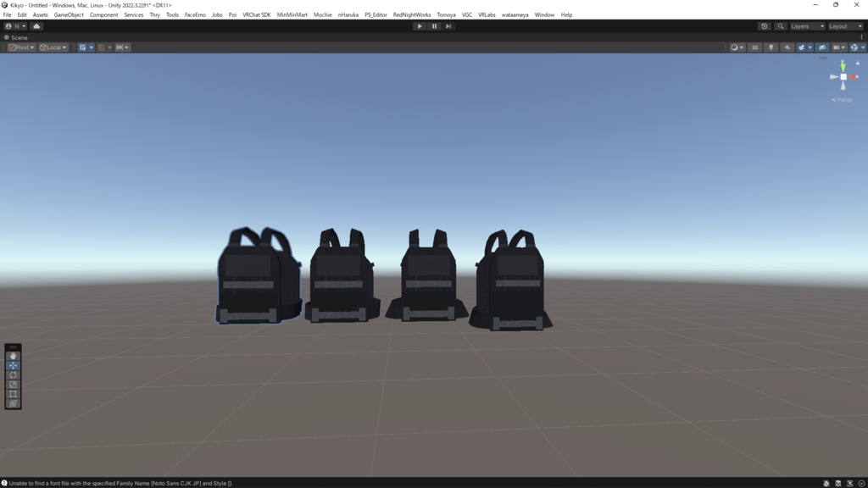Click the undo history icon in the toolbar
This screenshot has width=868, height=488.
(764, 26)
